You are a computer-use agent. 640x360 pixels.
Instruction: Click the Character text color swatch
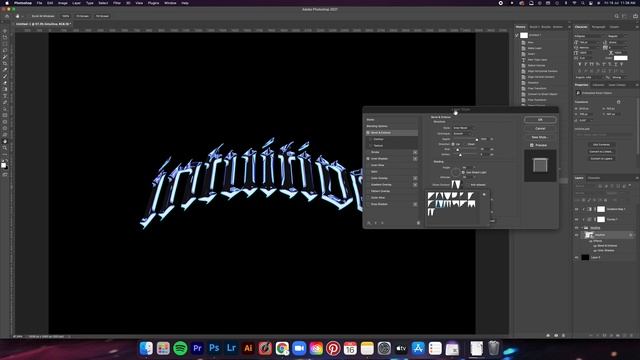click(620, 58)
